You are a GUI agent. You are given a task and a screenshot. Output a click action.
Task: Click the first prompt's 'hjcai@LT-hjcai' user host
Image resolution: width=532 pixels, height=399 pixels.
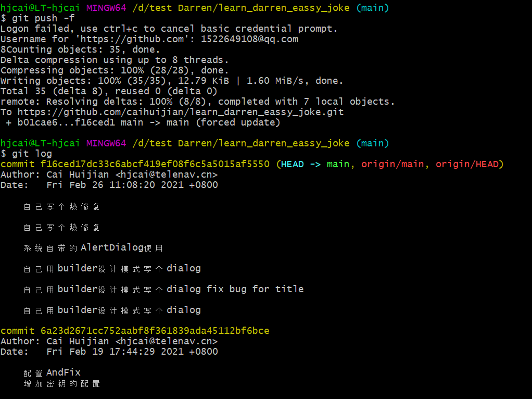(x=40, y=8)
